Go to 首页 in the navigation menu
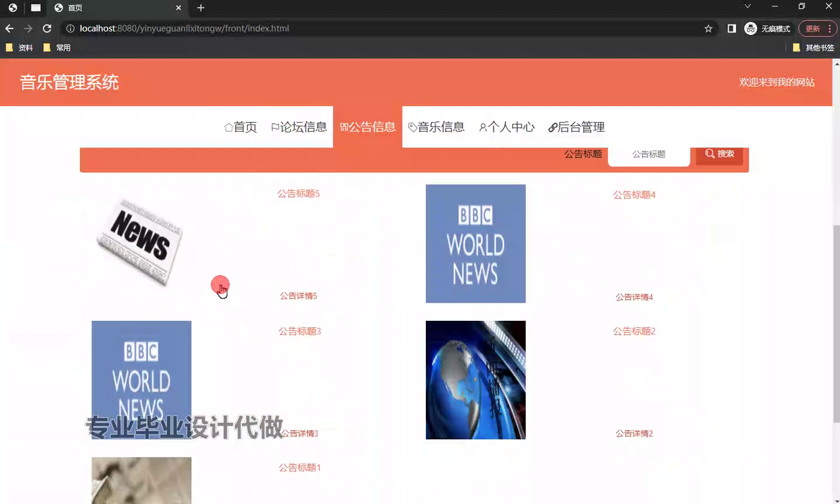Image resolution: width=840 pixels, height=504 pixels. tap(240, 127)
